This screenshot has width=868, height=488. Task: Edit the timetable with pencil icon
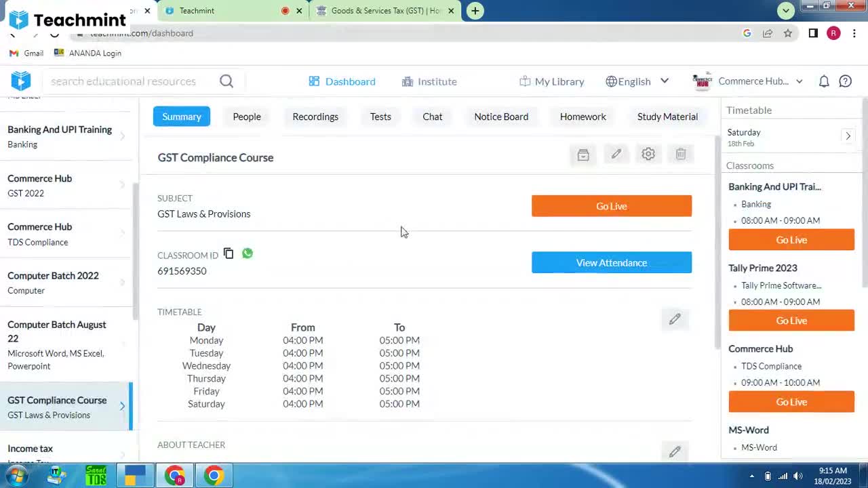(675, 319)
